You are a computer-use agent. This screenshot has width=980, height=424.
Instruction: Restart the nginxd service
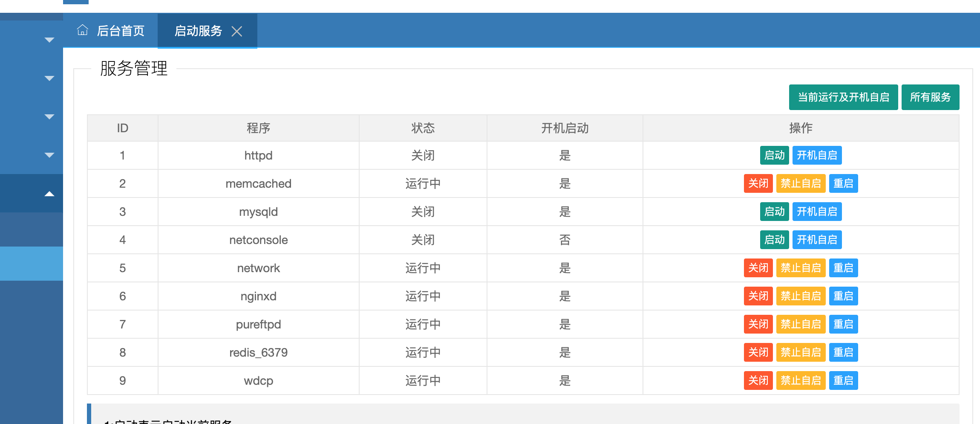point(843,296)
